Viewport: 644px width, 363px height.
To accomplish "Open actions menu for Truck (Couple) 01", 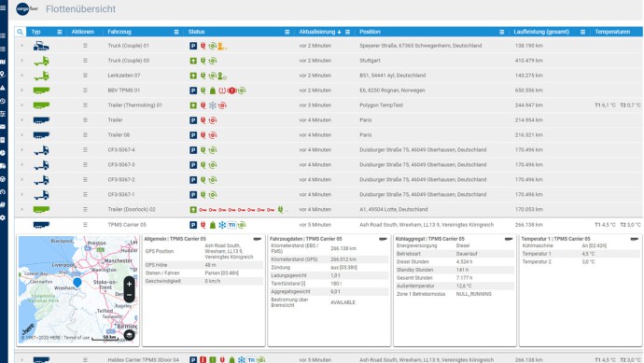I will pyautogui.click(x=85, y=46).
